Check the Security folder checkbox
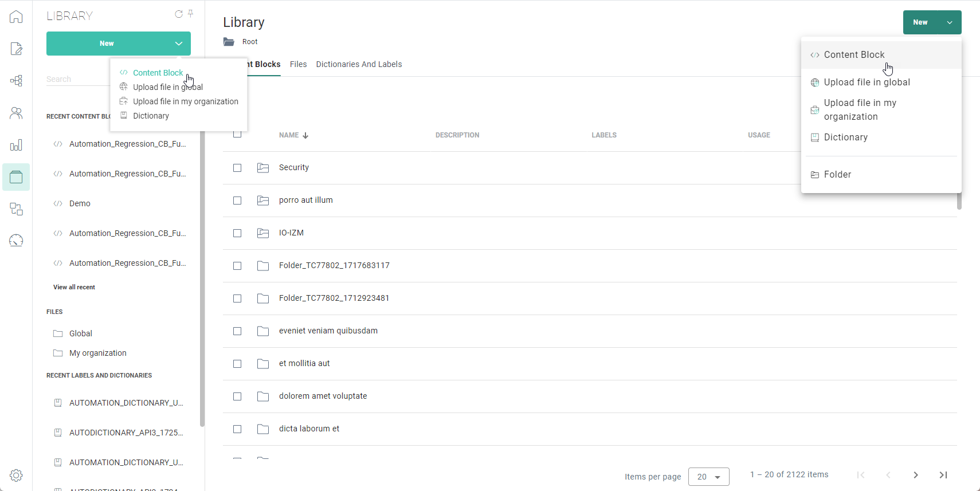980x491 pixels. click(x=237, y=168)
